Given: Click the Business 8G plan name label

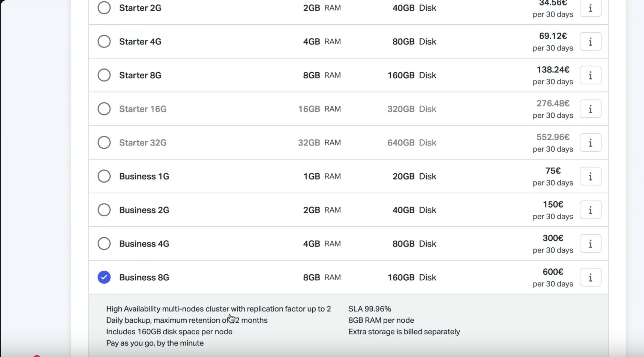Looking at the screenshot, I should pos(144,277).
